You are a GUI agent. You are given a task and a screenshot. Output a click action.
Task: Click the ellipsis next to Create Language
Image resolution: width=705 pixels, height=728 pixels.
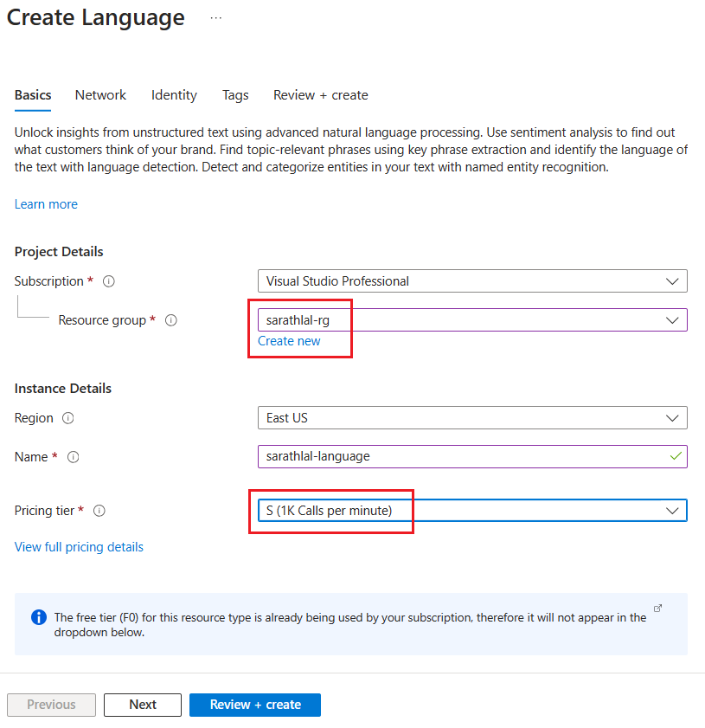point(215,17)
